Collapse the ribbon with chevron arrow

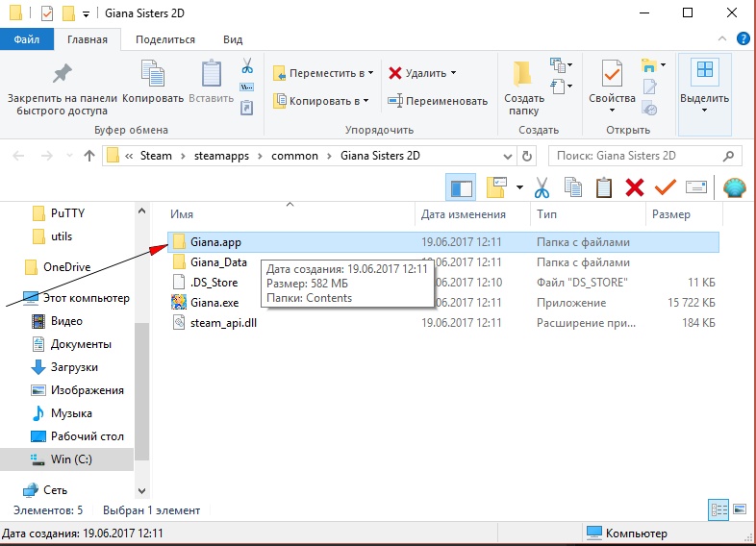point(721,38)
